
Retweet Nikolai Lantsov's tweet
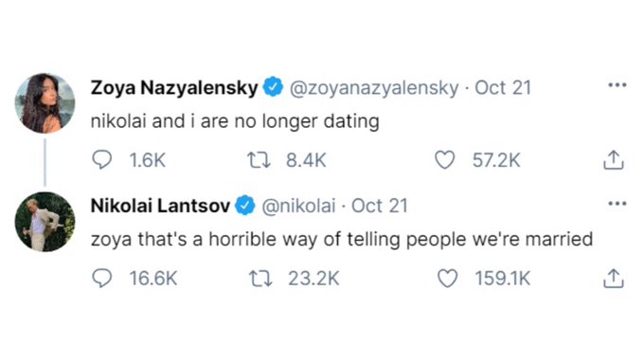[260, 279]
